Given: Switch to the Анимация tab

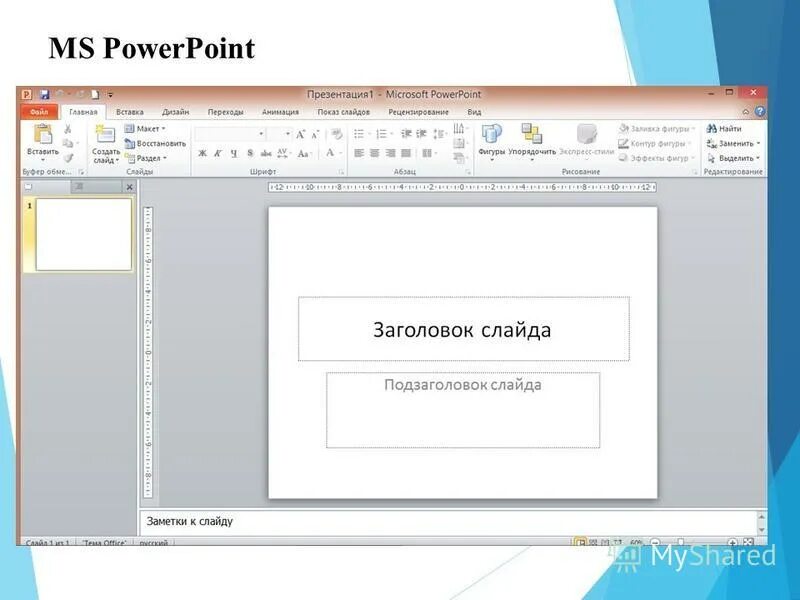Looking at the screenshot, I should (280, 112).
